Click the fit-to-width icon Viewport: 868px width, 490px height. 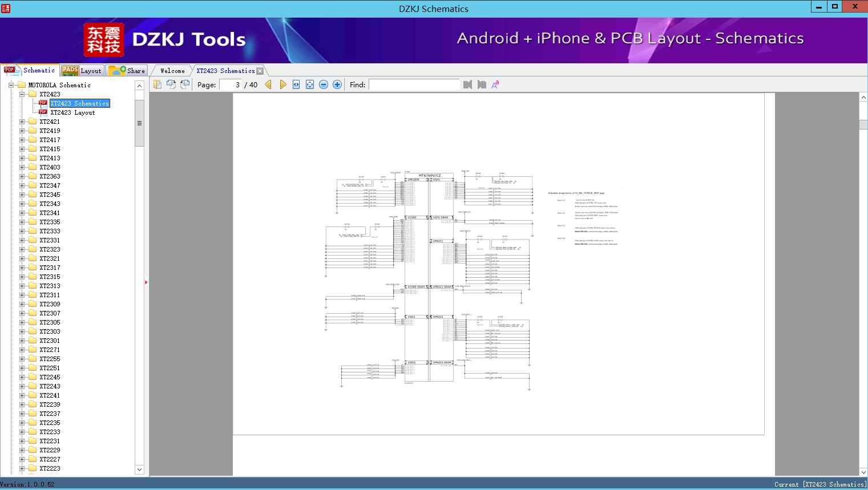click(x=296, y=84)
